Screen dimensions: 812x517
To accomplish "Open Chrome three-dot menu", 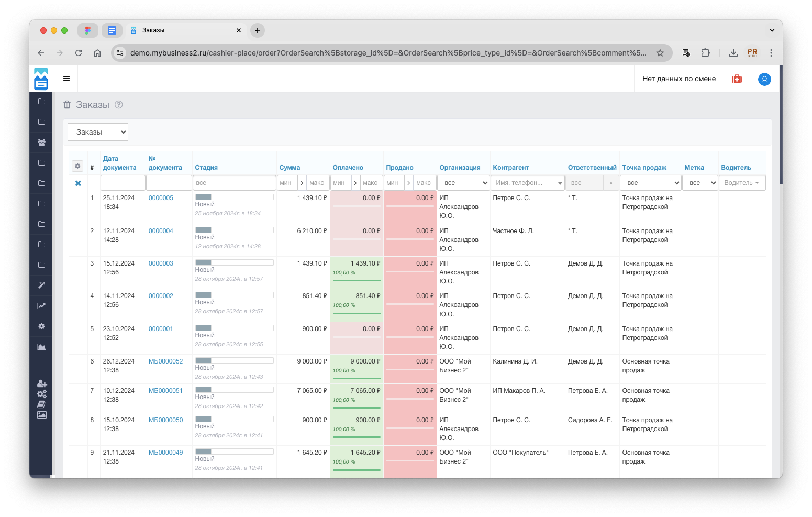I will coord(771,53).
